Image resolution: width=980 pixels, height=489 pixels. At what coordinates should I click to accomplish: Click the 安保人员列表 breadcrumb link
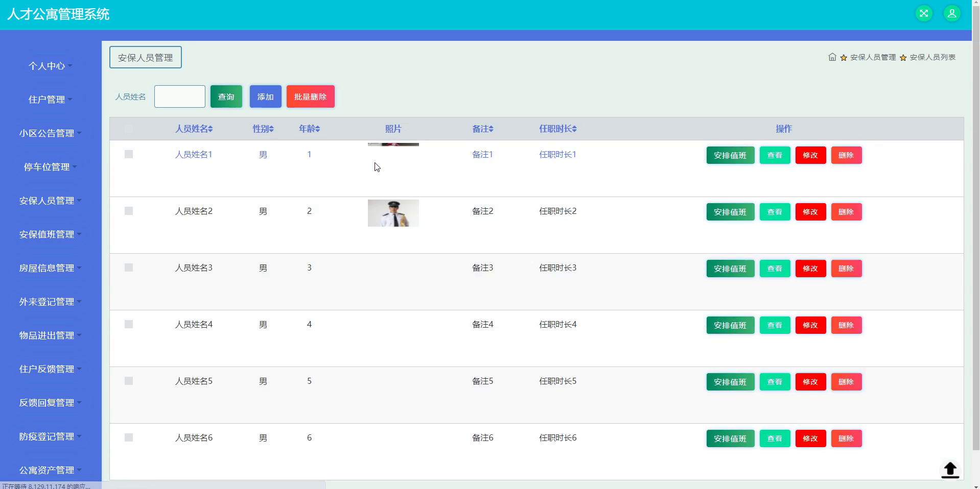(932, 57)
